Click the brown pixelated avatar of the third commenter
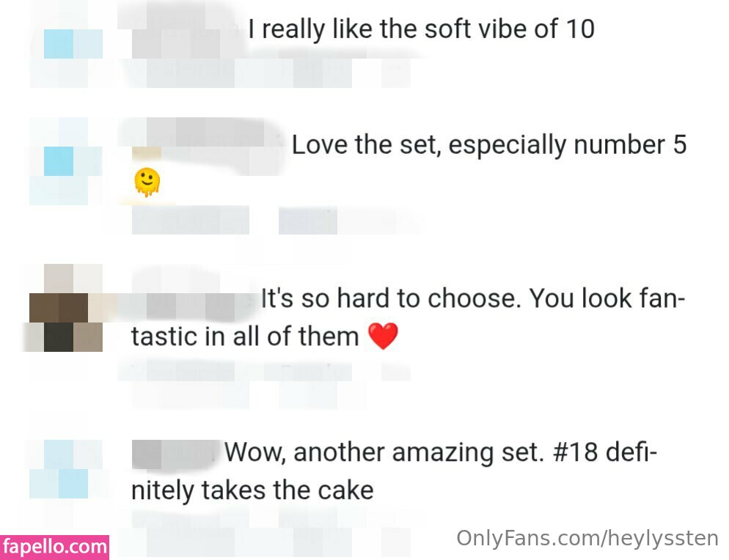 65,308
